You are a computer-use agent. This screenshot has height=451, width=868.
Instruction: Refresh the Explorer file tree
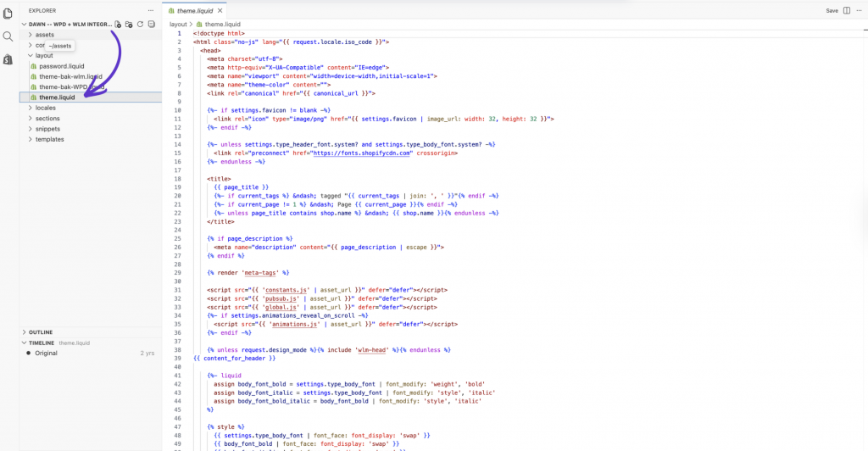click(140, 25)
